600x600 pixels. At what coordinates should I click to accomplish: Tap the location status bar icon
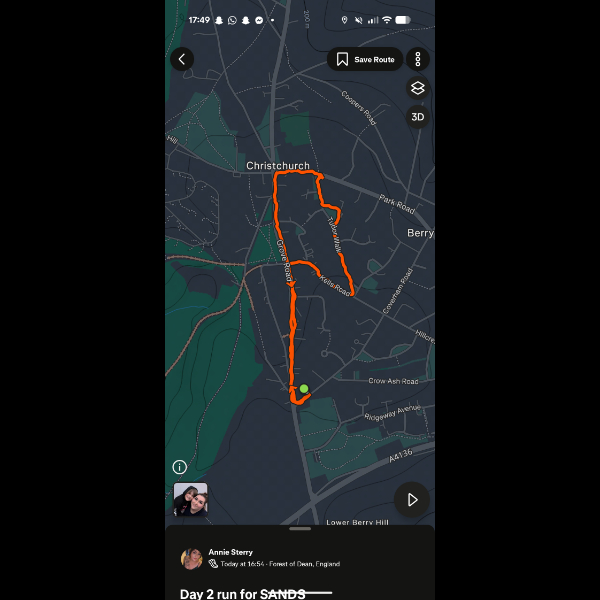click(344, 20)
